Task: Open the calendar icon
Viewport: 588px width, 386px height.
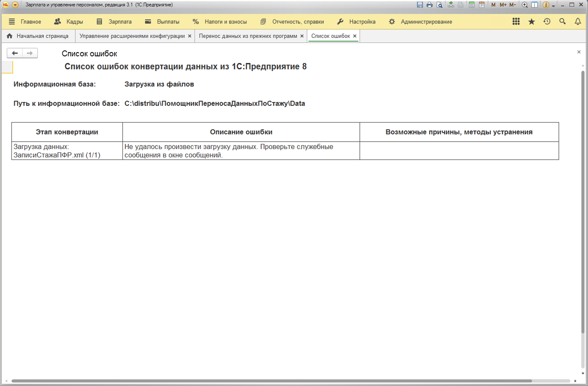Action: (482, 5)
